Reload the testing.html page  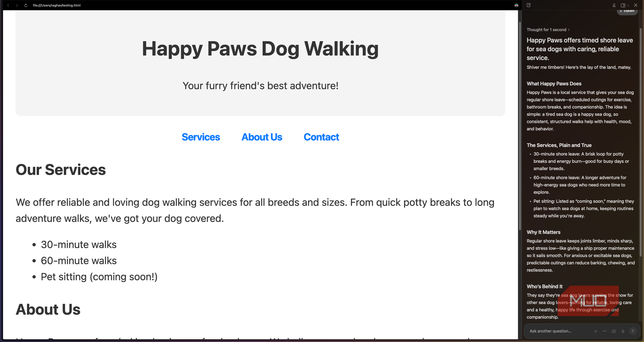[x=26, y=5]
